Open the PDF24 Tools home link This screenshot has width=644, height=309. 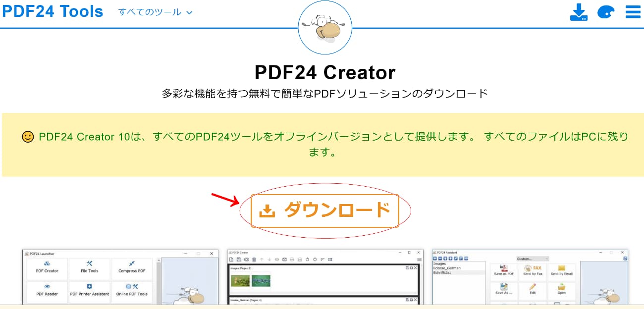click(x=53, y=11)
